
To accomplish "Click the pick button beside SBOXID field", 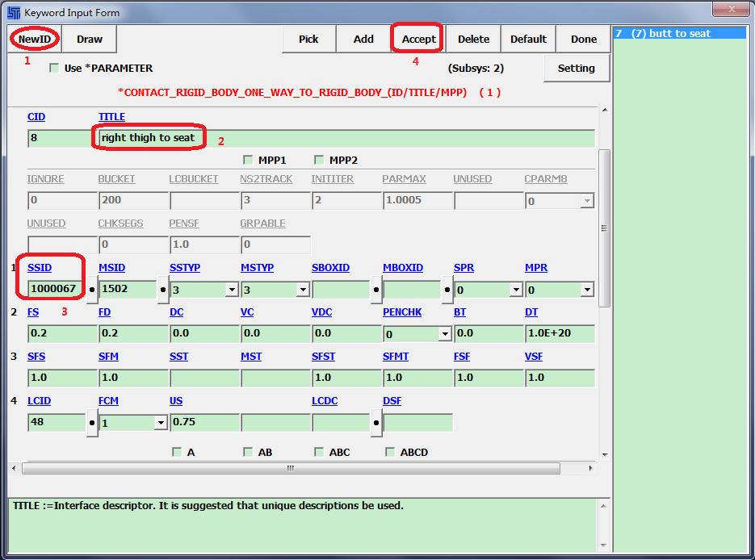I will [376, 289].
